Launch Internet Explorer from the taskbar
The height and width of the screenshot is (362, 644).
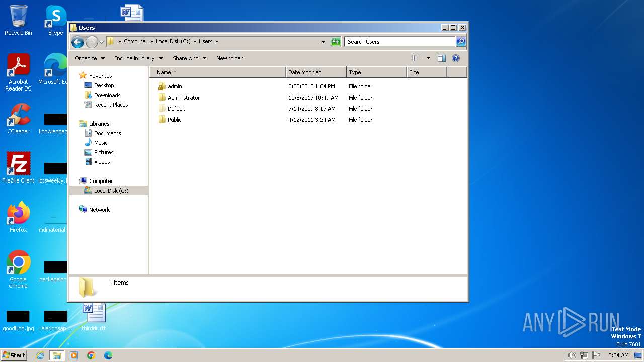point(40,355)
